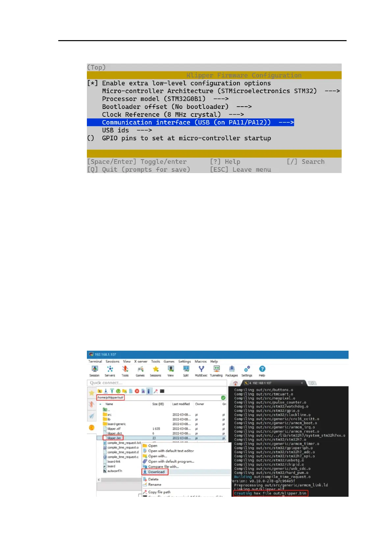The width and height of the screenshot is (392, 554).
Task: Click the orange globe sidebar icon
Action: pyautogui.click(x=91, y=428)
